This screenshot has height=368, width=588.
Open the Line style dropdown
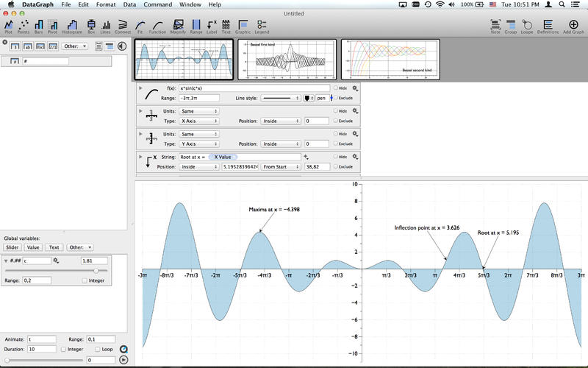[282, 98]
